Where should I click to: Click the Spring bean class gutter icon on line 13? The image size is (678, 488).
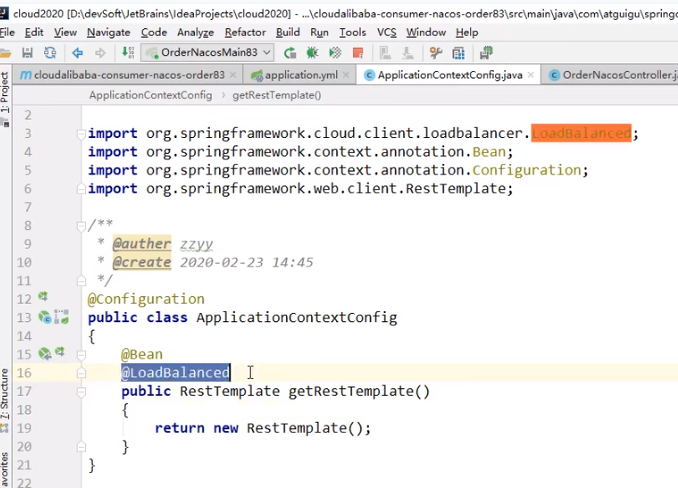click(45, 317)
